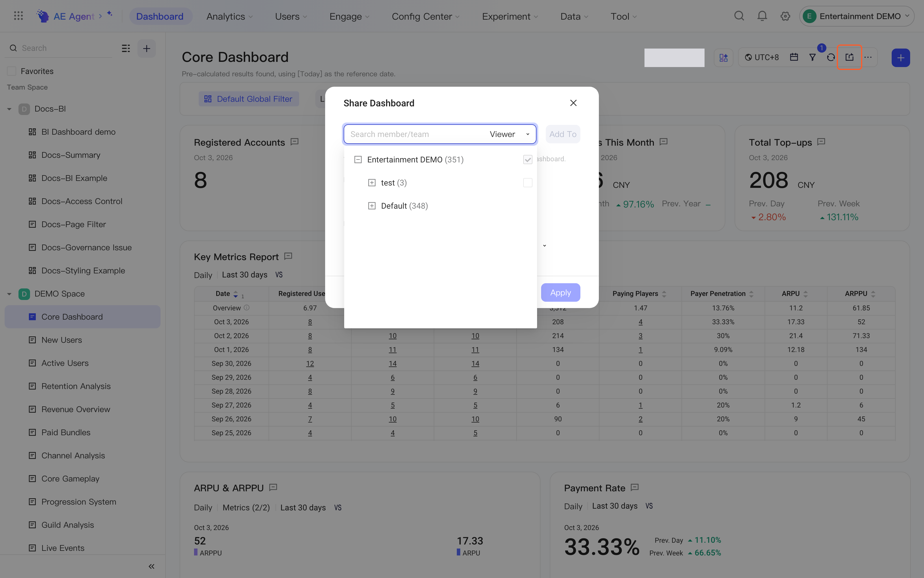Open the Viewer role dropdown
This screenshot has width=924, height=578.
tap(510, 134)
